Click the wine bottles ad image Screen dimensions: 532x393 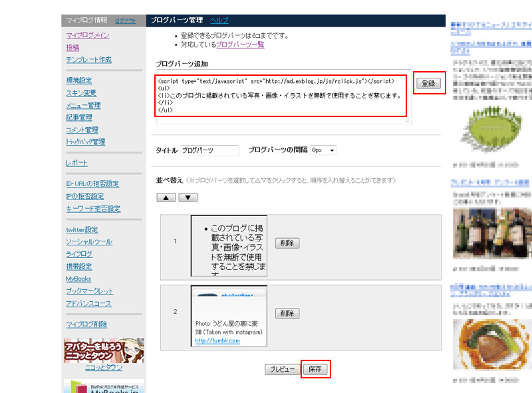click(x=492, y=233)
